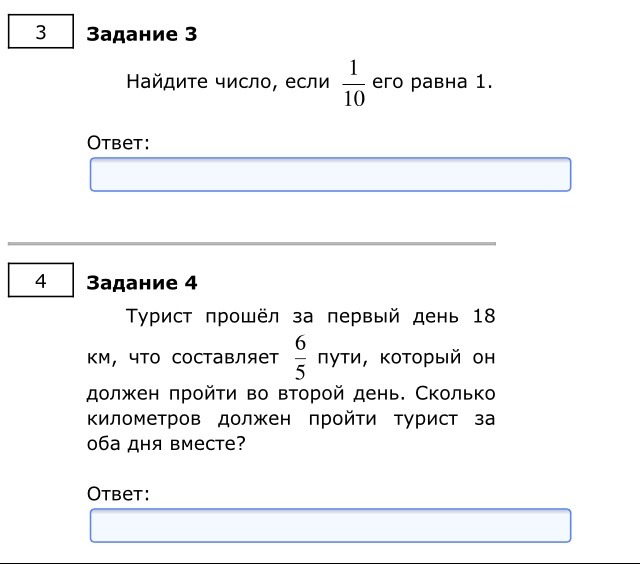Click the Ответ label above the second field

click(x=118, y=494)
